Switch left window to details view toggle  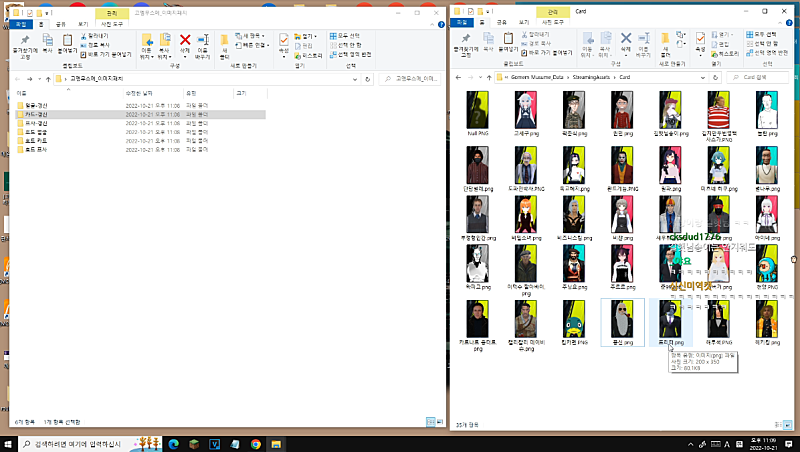pyautogui.click(x=431, y=422)
